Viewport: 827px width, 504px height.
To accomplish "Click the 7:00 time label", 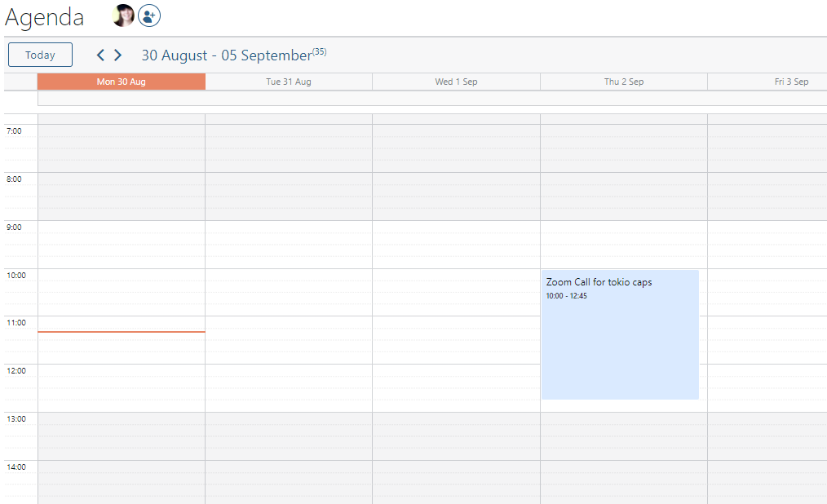I will [x=15, y=130].
